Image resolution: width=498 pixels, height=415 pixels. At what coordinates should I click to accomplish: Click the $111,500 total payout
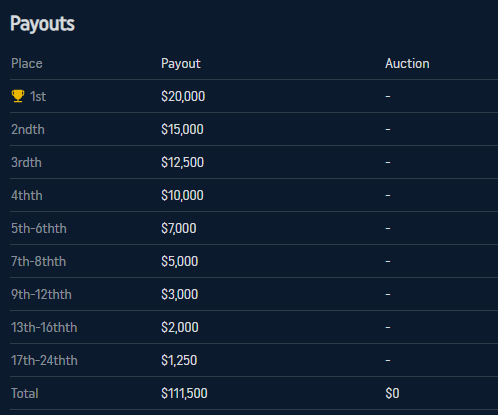[x=184, y=393]
